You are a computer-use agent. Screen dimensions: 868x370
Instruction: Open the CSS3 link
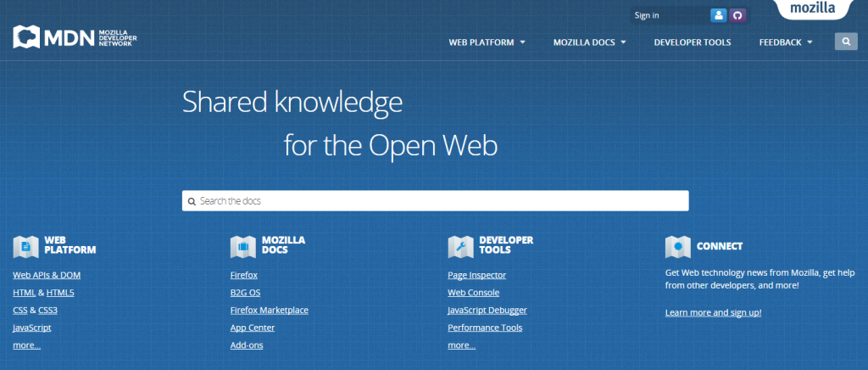(x=47, y=311)
